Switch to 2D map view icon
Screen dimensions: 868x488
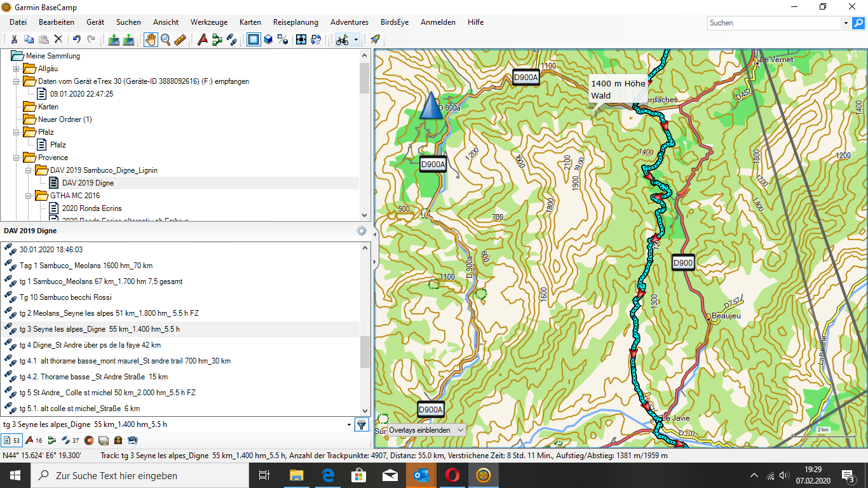pyautogui.click(x=254, y=39)
